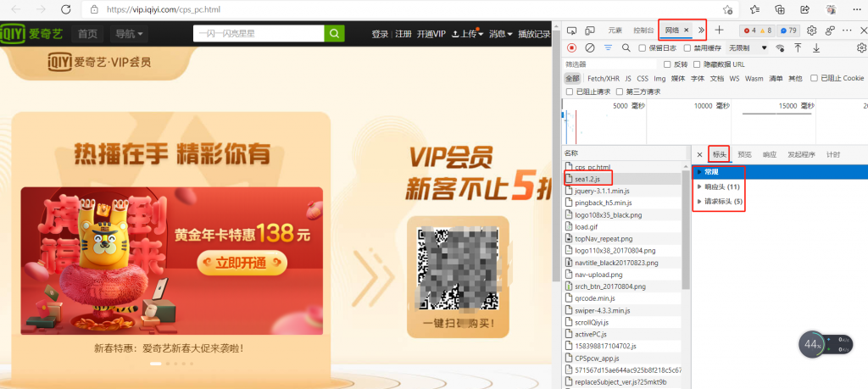Filter requests by Fetch/XHR
The height and width of the screenshot is (389, 868).
pyautogui.click(x=604, y=78)
